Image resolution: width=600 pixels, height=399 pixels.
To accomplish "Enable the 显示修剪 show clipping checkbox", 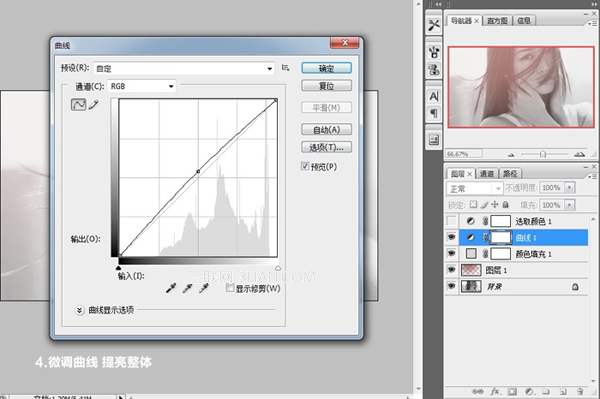I will click(x=230, y=288).
